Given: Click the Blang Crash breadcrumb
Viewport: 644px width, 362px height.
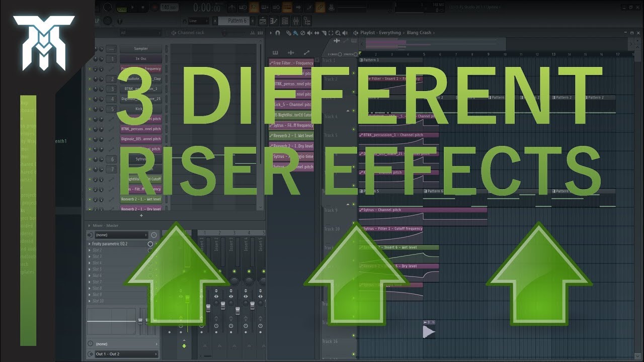Looking at the screenshot, I should [419, 33].
